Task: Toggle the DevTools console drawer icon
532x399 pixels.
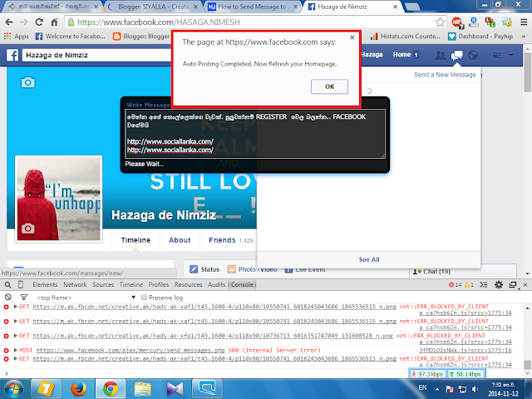Action: click(484, 284)
